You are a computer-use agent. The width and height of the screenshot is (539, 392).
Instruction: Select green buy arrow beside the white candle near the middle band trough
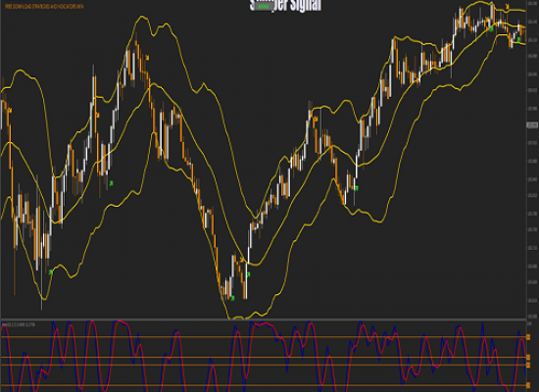(248, 274)
